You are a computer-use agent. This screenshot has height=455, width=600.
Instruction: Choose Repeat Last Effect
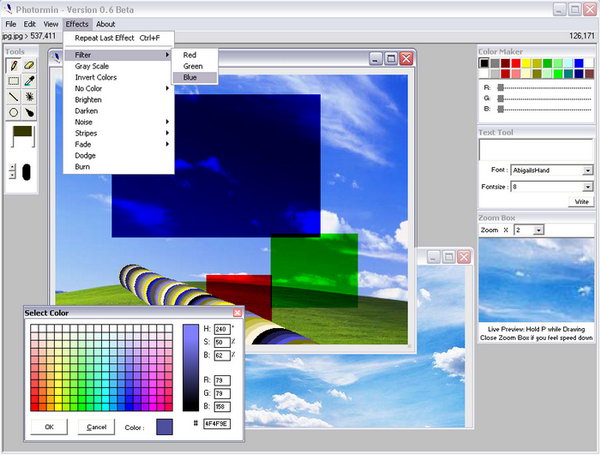[x=119, y=38]
